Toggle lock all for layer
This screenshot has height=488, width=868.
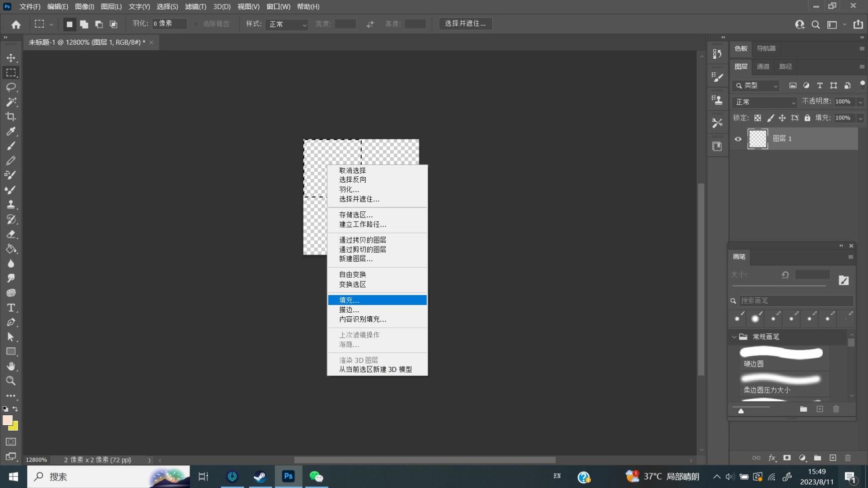tap(807, 118)
